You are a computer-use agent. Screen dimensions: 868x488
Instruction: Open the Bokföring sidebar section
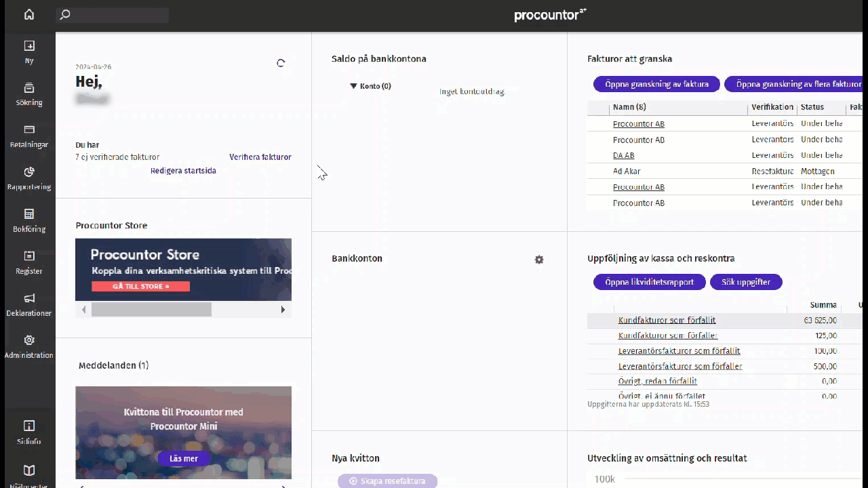click(28, 220)
